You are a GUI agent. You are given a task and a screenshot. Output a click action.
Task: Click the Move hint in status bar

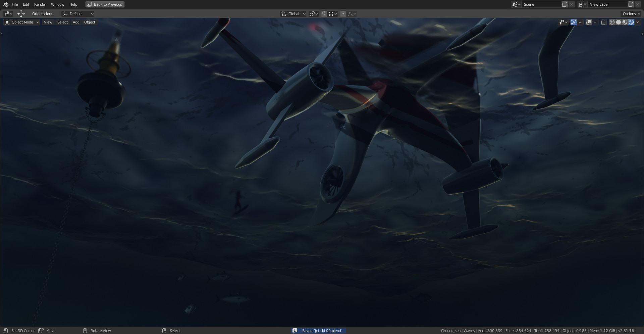pos(51,331)
